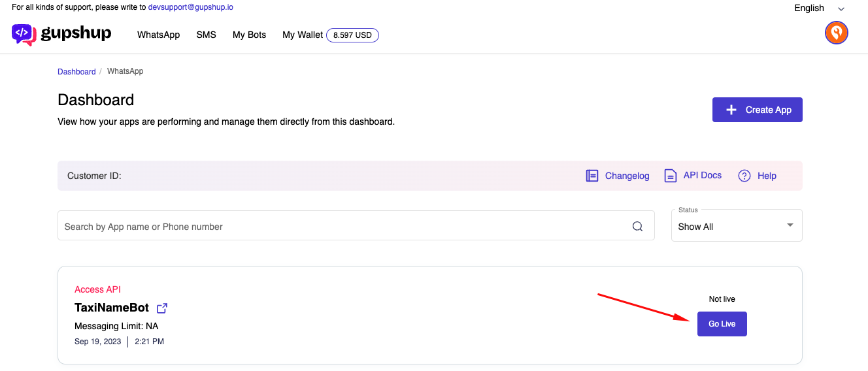Viewport: 868px width, 371px height.
Task: Expand the language chevron arrow
Action: [x=841, y=8]
